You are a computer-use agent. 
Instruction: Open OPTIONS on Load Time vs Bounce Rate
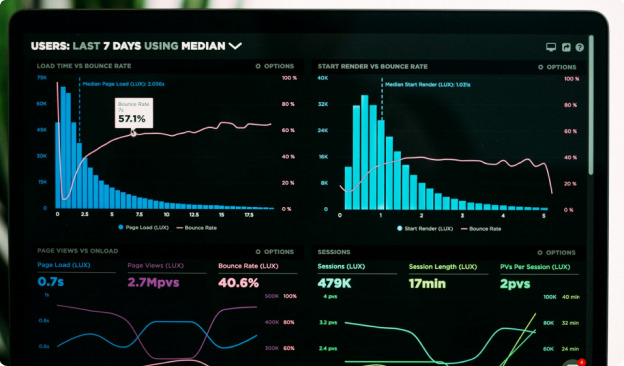click(275, 66)
